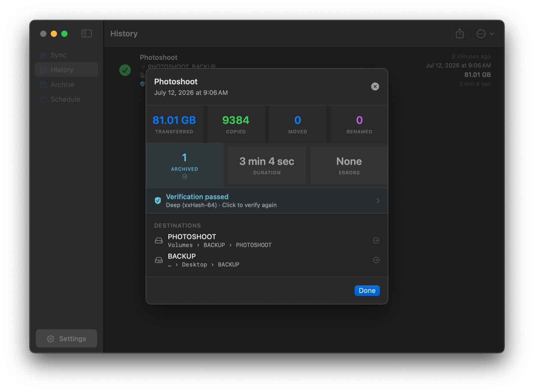Image resolution: width=534 pixels, height=392 pixels.
Task: Open the Settings button
Action: click(66, 339)
